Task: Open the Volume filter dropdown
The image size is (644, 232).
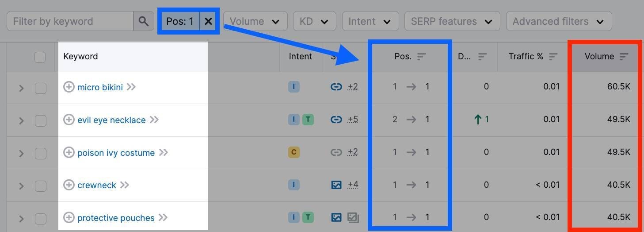Action: click(x=255, y=21)
